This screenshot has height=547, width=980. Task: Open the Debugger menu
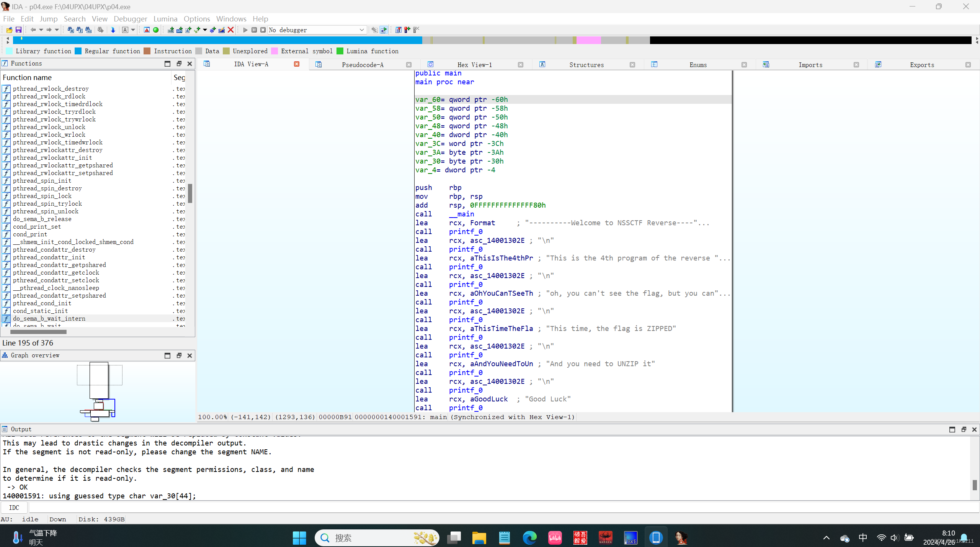(x=130, y=19)
